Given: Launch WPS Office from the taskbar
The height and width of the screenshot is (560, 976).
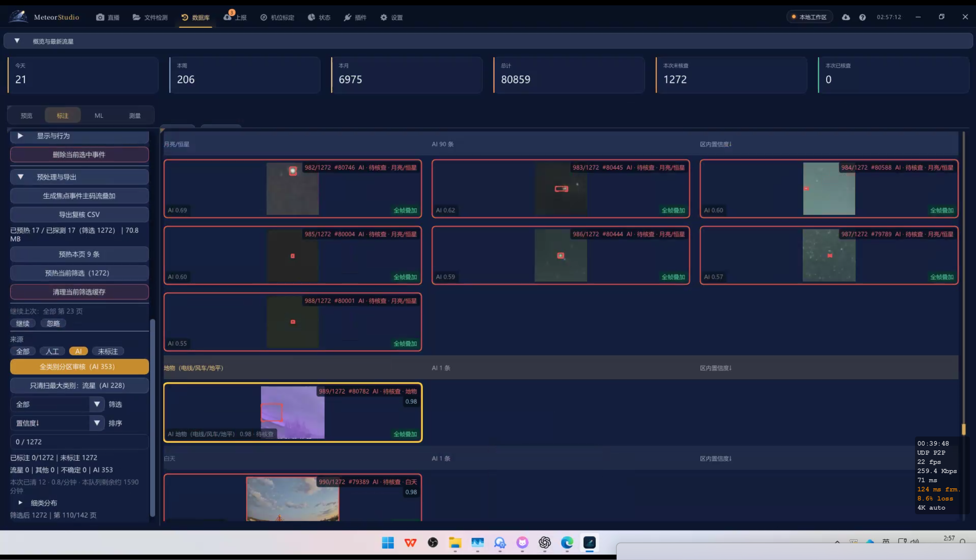Looking at the screenshot, I should (410, 543).
